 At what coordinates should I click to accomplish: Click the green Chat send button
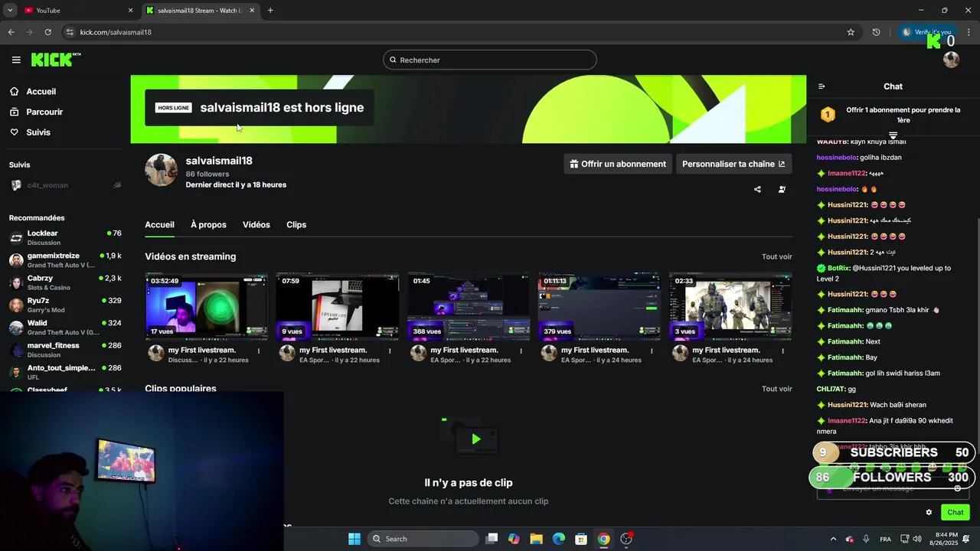(955, 513)
